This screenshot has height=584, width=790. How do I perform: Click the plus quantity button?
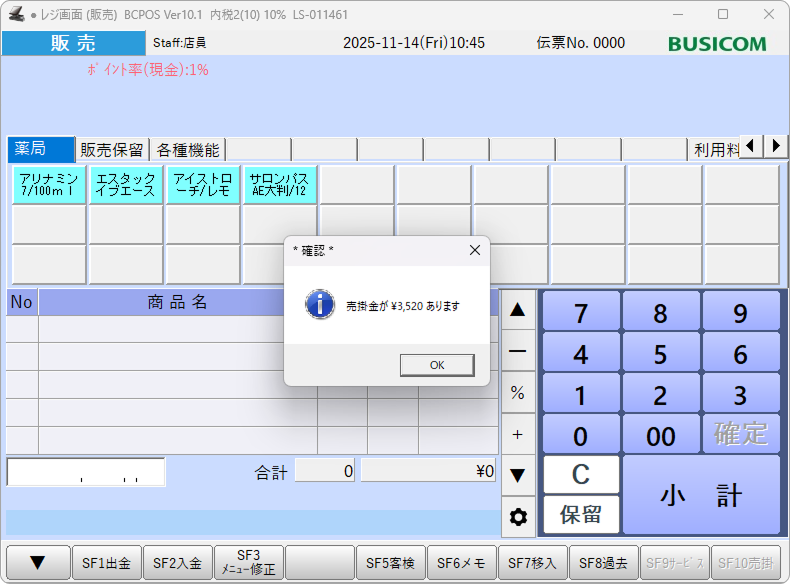click(518, 434)
